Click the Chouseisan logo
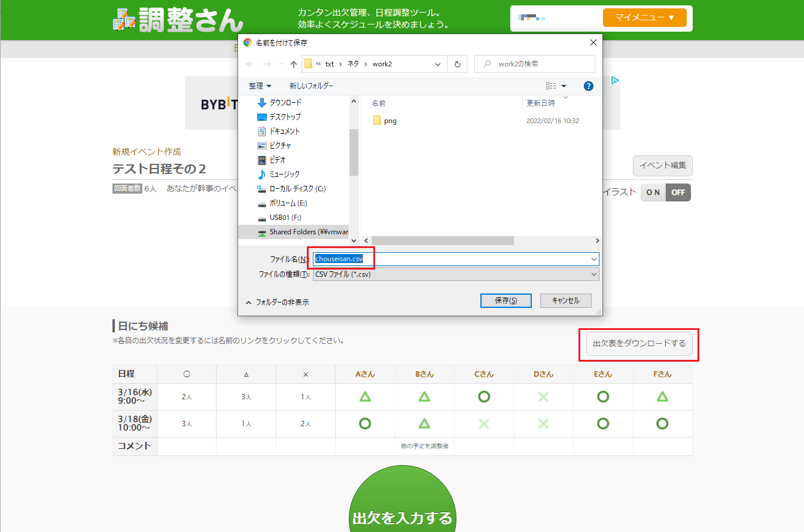 [x=178, y=19]
